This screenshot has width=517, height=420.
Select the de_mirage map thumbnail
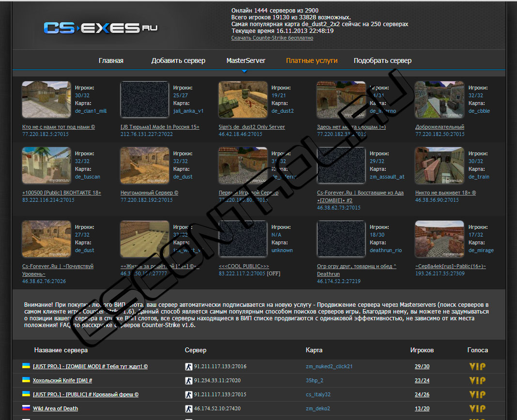pos(439,240)
